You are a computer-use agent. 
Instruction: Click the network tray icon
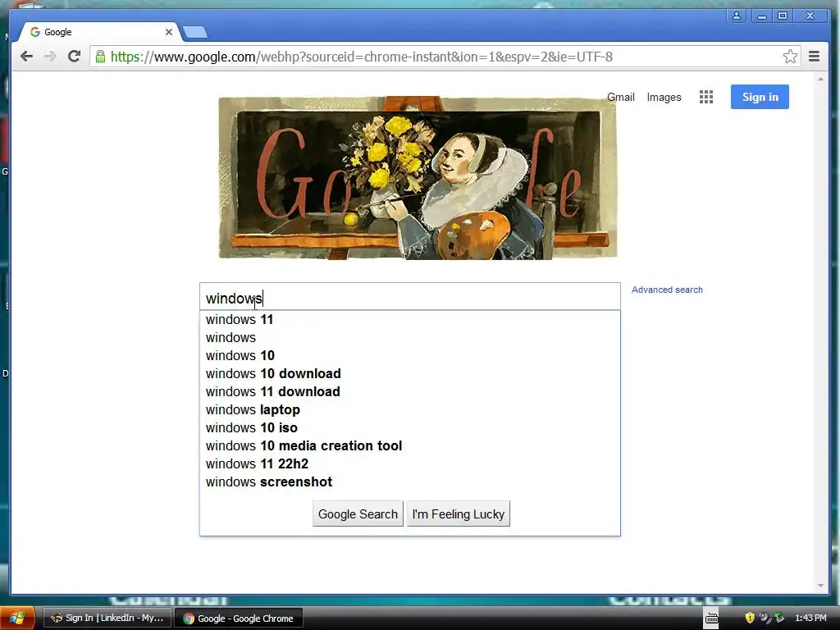(779, 618)
